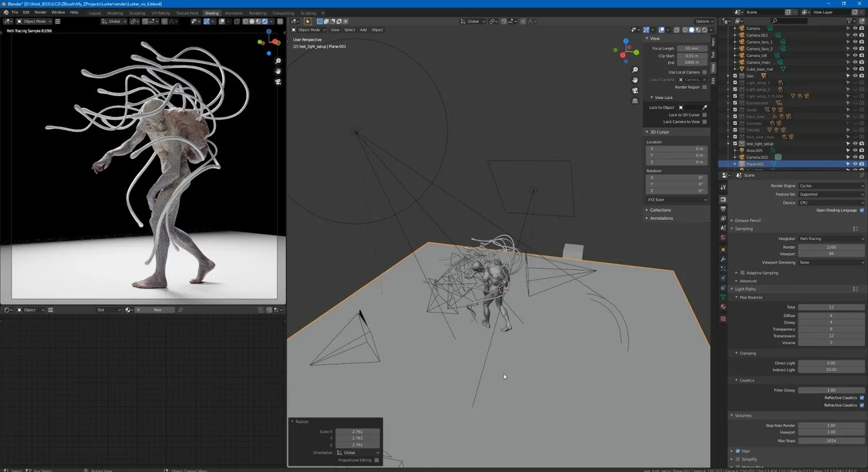Enable the Simplify checkbox
Image resolution: width=868 pixels, height=472 pixels.
738,459
